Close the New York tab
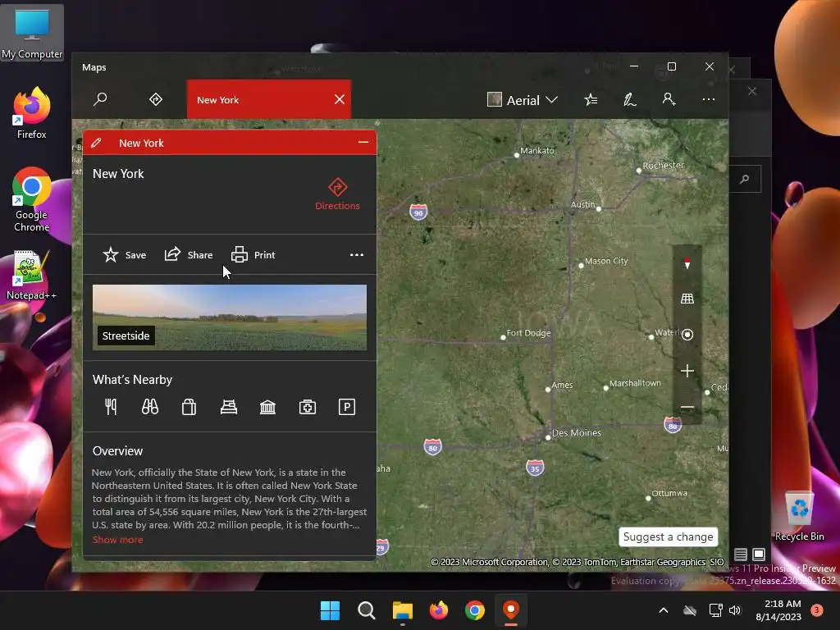Image resolution: width=840 pixels, height=630 pixels. click(x=340, y=99)
